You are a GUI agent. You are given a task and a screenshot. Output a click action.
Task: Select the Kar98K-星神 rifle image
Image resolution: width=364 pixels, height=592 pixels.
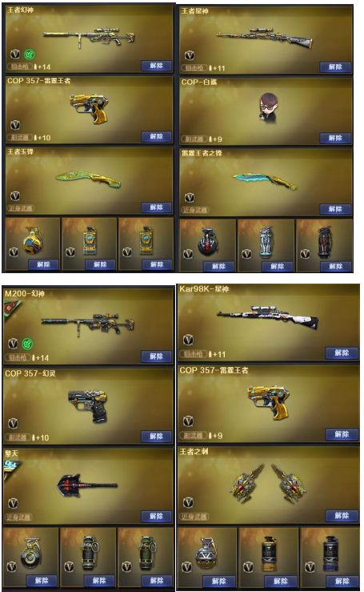click(267, 320)
